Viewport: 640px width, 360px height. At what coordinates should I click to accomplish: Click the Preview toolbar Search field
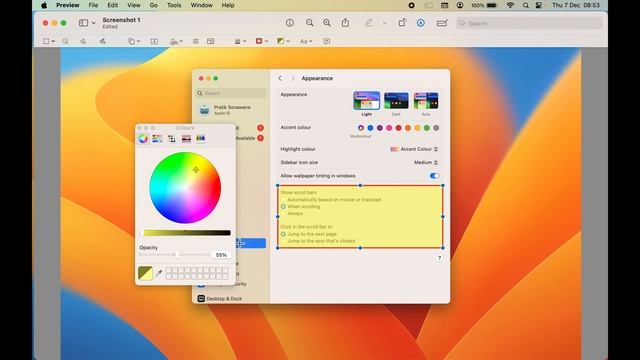529,23
